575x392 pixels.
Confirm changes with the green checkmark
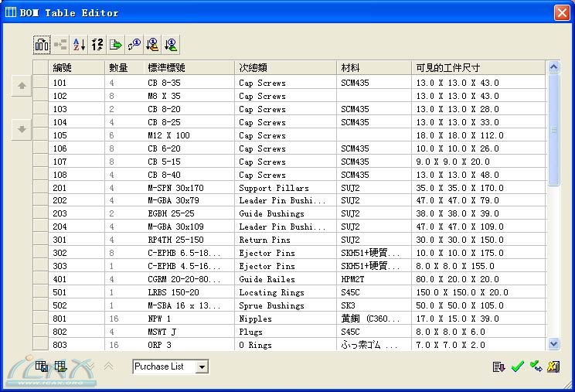517,366
